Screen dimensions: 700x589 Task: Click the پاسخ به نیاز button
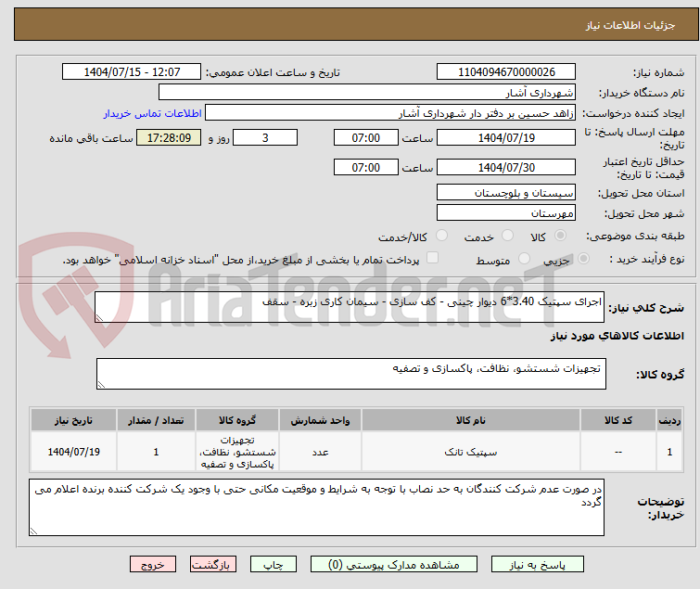[x=538, y=565]
